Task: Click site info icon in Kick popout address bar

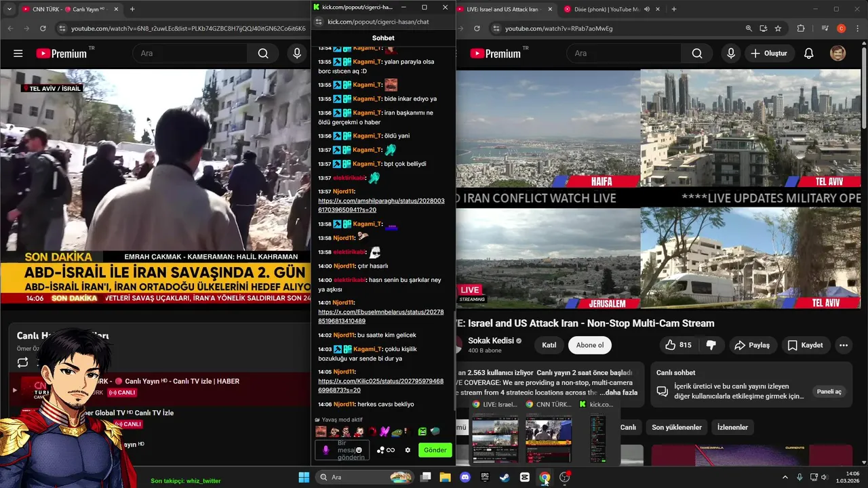Action: (318, 22)
